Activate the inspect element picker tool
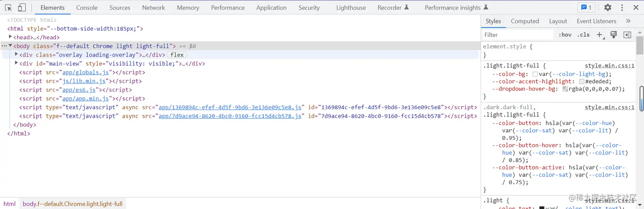Viewport: 644px width, 209px height. click(x=9, y=8)
